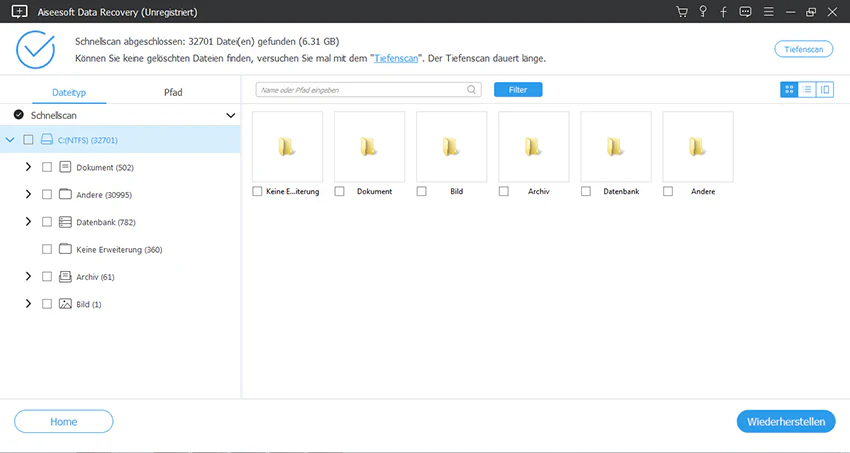Click the scan completed checkmark icon

click(x=35, y=49)
